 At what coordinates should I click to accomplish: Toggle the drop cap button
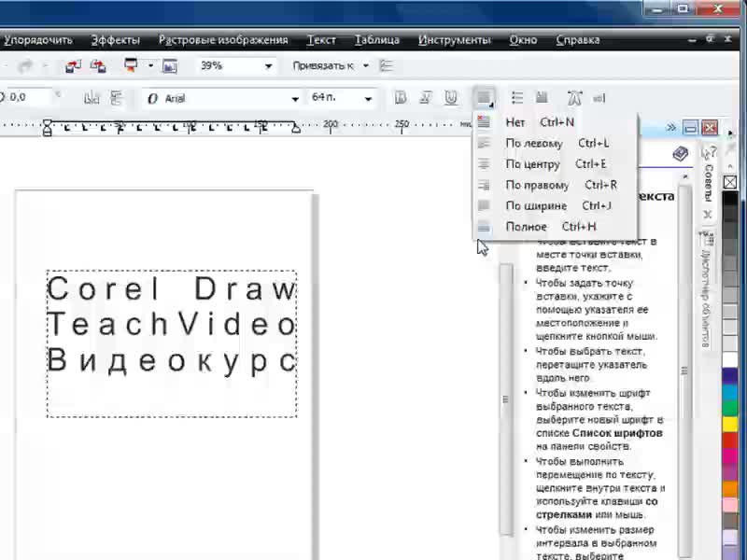click(x=542, y=98)
